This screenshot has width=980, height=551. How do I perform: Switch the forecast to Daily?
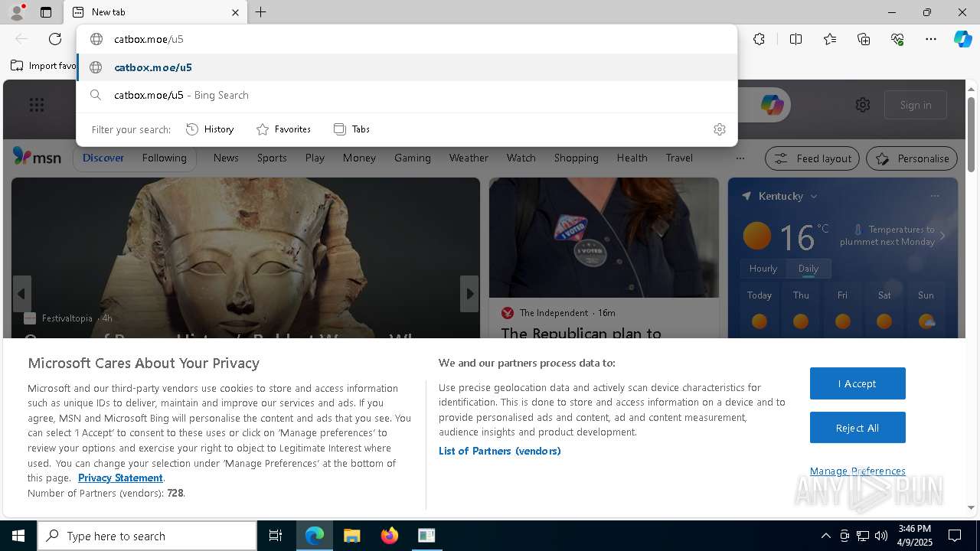[808, 269]
